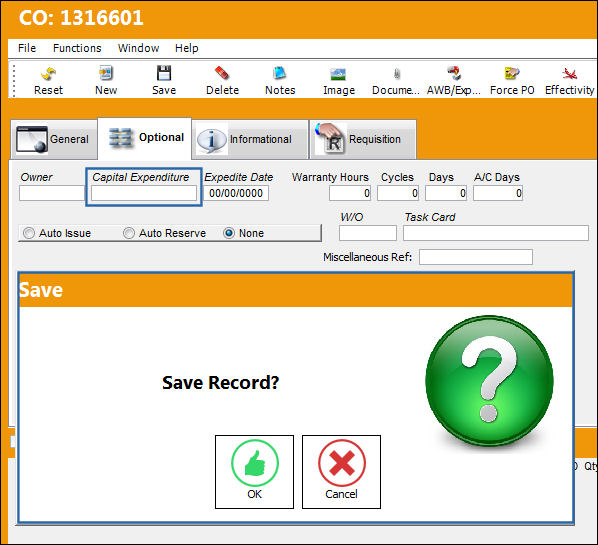Switch to the General tab
Image resolution: width=598 pixels, height=545 pixels.
click(x=54, y=139)
